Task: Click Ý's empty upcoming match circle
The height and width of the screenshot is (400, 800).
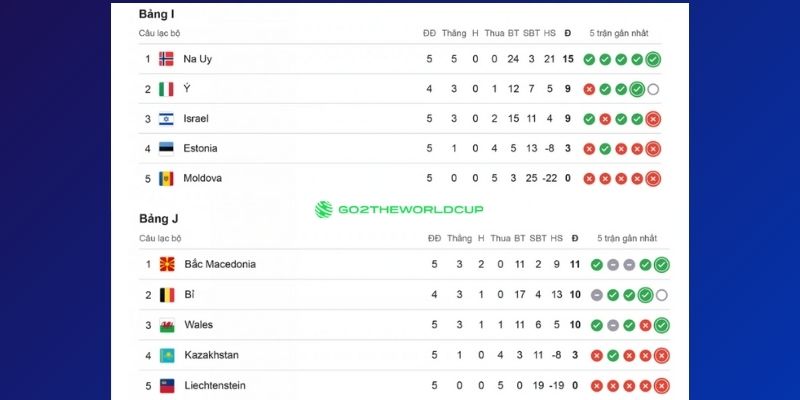Action: coord(653,89)
